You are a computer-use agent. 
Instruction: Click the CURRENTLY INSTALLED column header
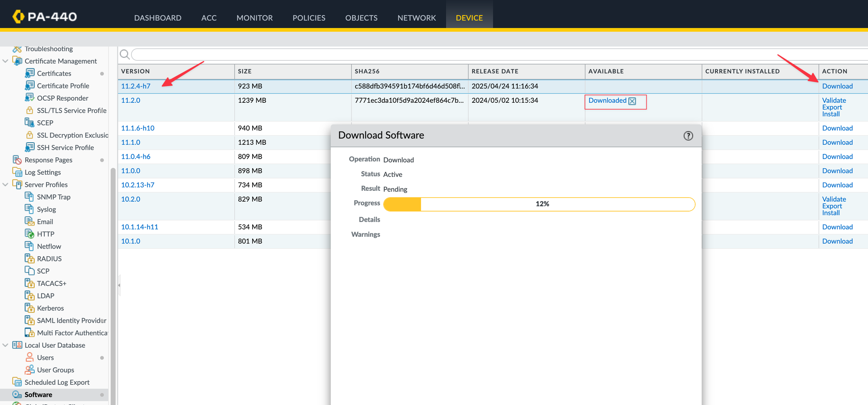click(742, 71)
